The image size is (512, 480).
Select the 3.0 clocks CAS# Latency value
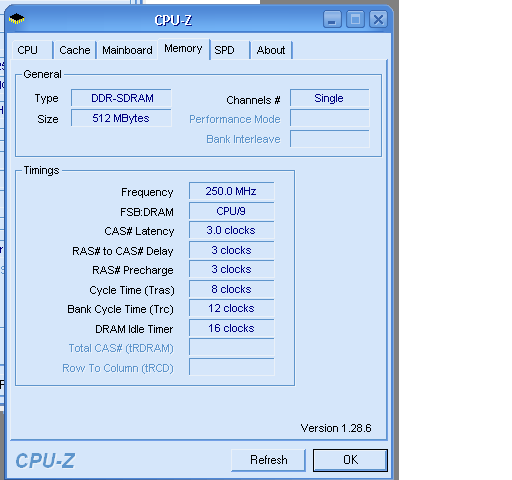[232, 230]
